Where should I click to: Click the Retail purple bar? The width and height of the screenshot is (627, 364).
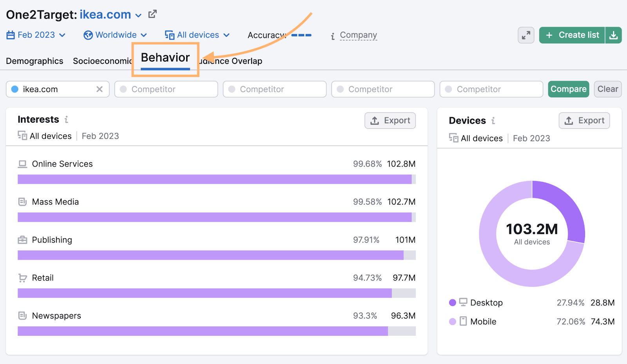[x=205, y=293]
